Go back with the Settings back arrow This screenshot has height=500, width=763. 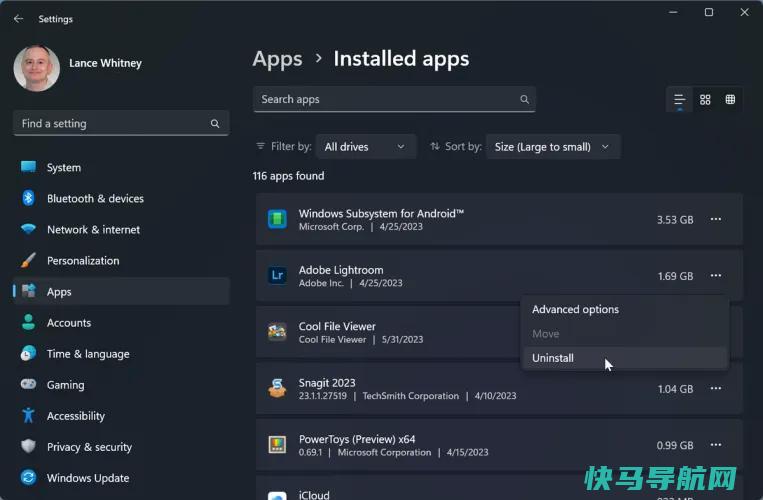pyautogui.click(x=18, y=18)
